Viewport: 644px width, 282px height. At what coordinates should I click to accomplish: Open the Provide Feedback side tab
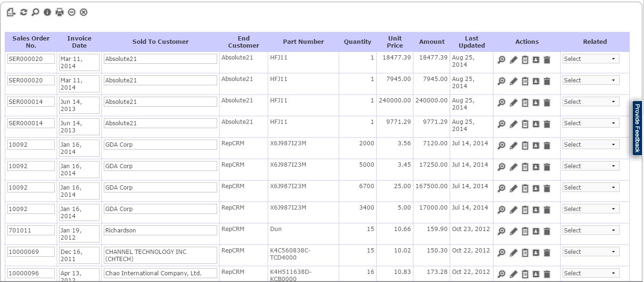pyautogui.click(x=637, y=128)
